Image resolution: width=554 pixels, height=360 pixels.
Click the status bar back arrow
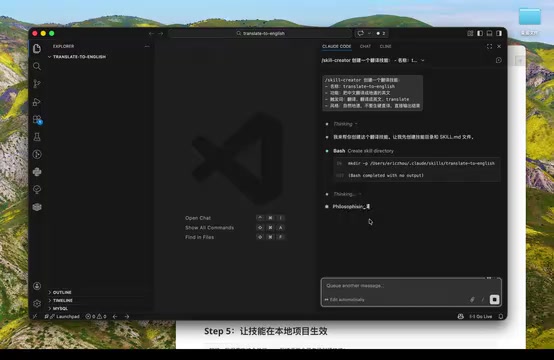(x=115, y=317)
